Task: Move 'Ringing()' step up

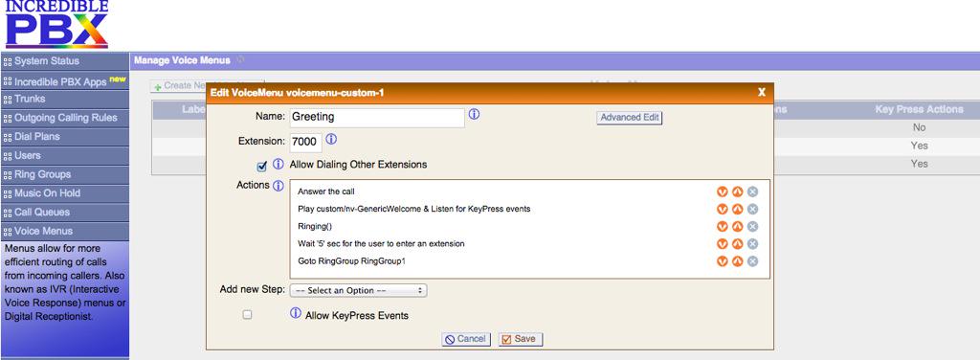Action: [x=738, y=227]
